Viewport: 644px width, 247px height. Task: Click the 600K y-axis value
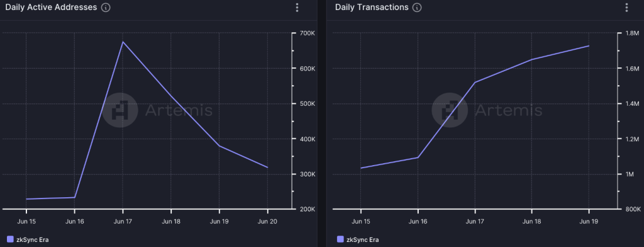[308, 68]
